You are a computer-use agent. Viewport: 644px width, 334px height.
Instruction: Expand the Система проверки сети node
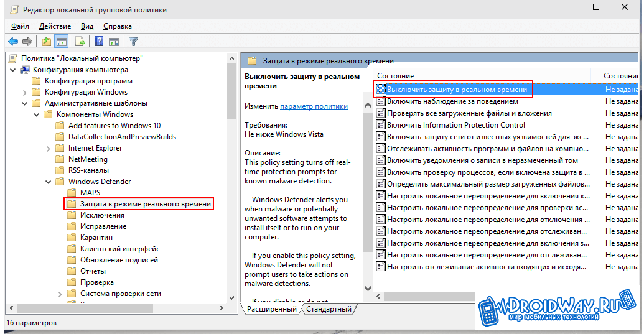[60, 294]
